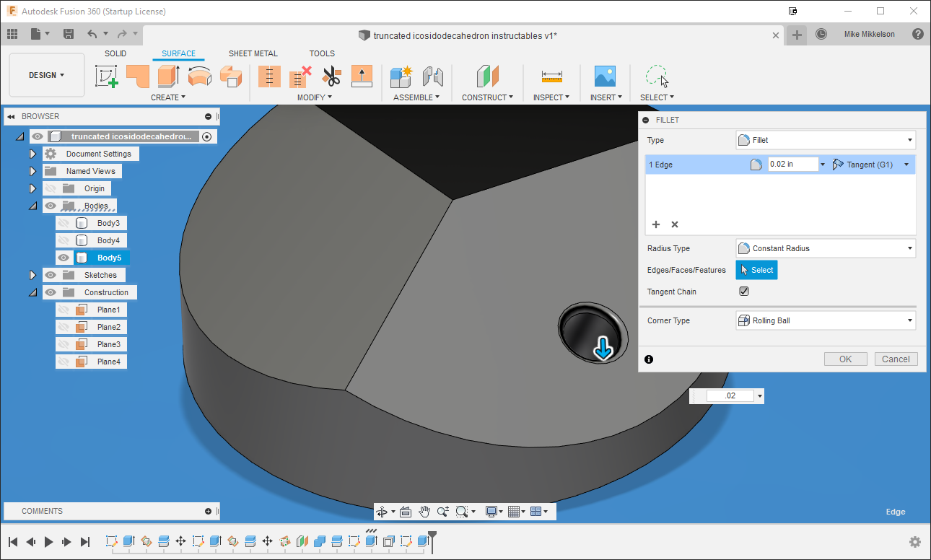Open the Extend surface tool
The image size is (931, 560).
coord(362,76)
